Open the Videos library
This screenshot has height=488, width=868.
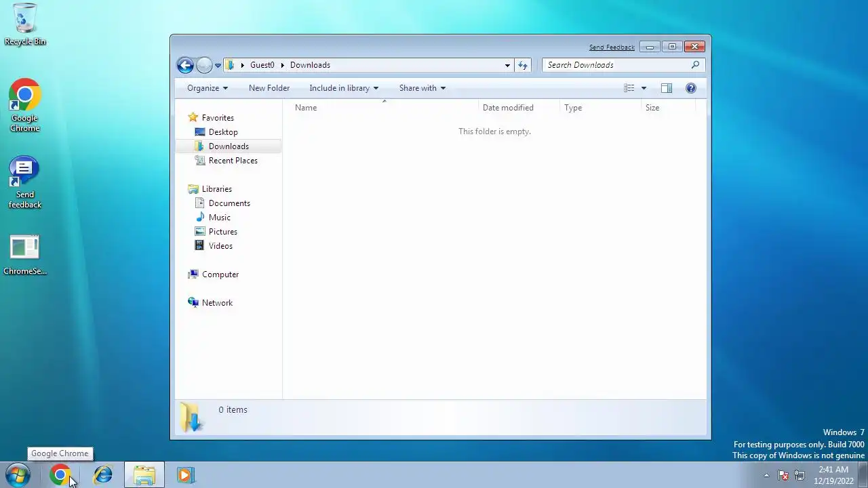coord(220,246)
